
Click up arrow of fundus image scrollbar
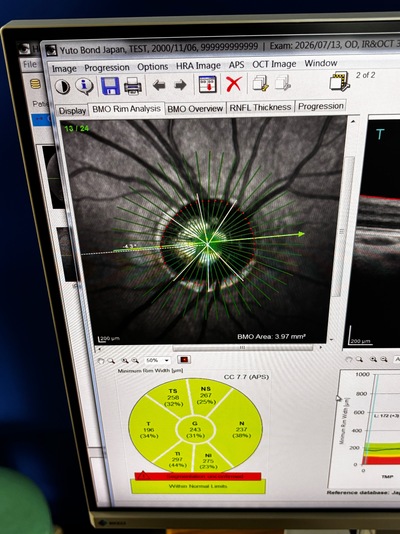(353, 121)
